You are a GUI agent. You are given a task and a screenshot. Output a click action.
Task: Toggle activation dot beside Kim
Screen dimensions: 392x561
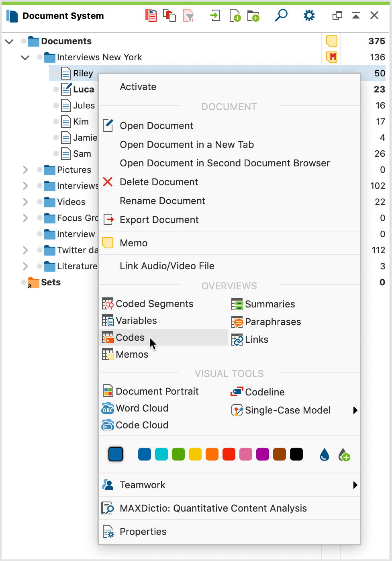56,121
